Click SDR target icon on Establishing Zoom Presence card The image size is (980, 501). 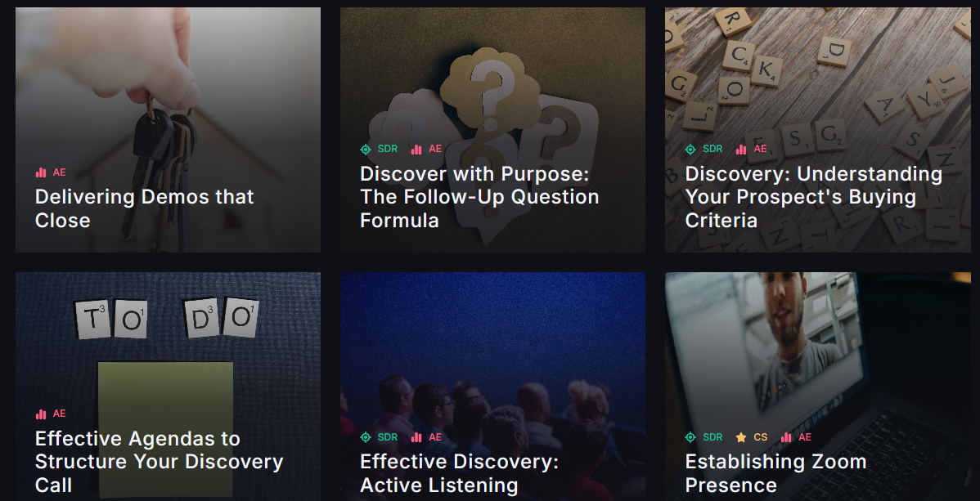tap(690, 437)
